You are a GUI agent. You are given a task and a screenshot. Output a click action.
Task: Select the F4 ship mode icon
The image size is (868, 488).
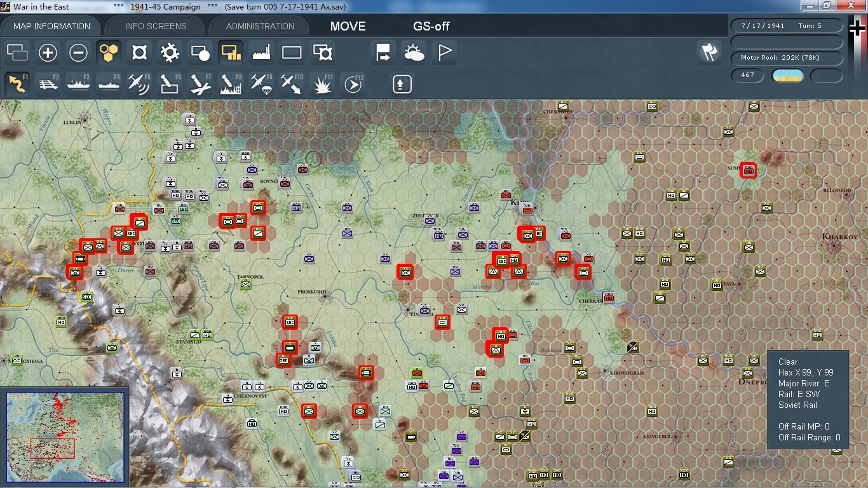click(109, 84)
